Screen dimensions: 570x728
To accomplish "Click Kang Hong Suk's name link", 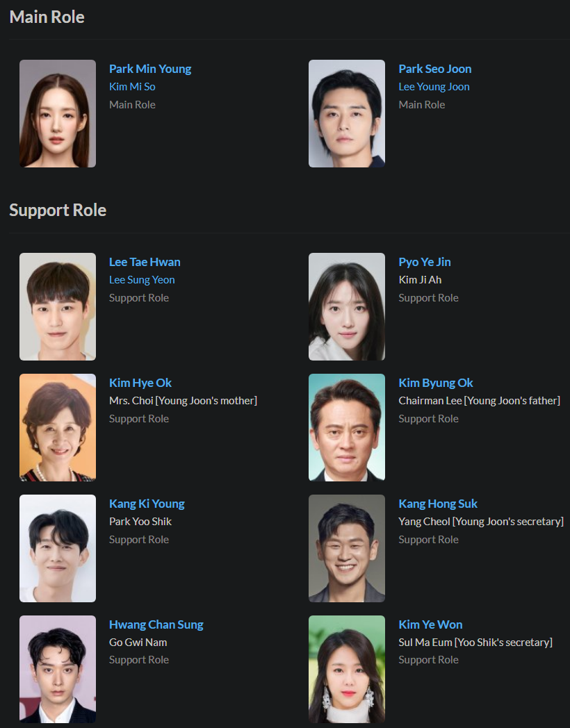I will [x=438, y=504].
